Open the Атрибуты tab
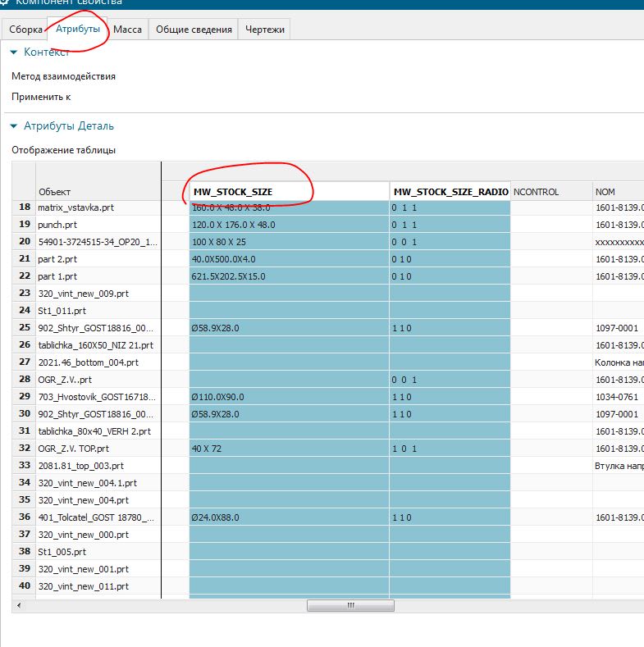The image size is (644, 647). click(x=78, y=29)
